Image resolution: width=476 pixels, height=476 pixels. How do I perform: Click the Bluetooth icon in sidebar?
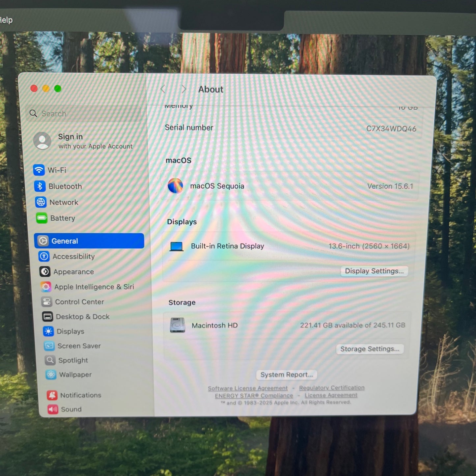(x=40, y=186)
